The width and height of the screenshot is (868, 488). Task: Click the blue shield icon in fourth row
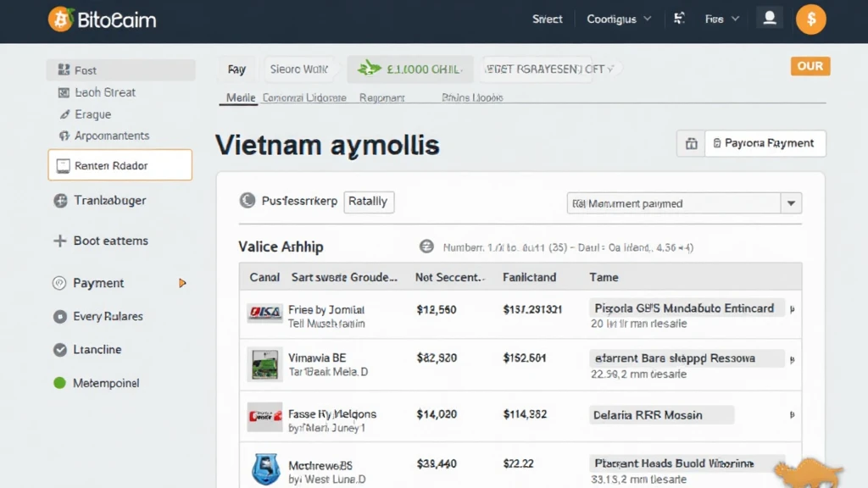pyautogui.click(x=265, y=469)
